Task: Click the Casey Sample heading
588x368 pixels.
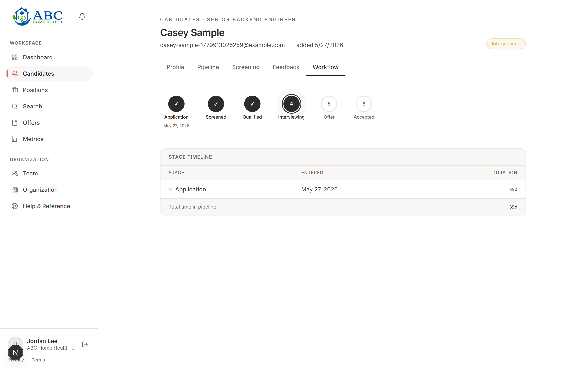Action: (x=192, y=33)
